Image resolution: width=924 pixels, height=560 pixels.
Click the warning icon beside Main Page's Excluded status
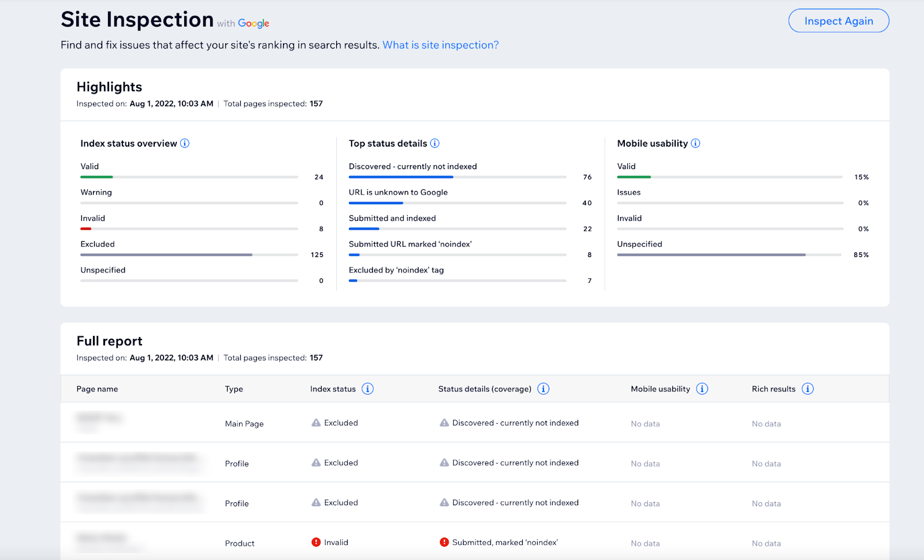[x=316, y=422]
